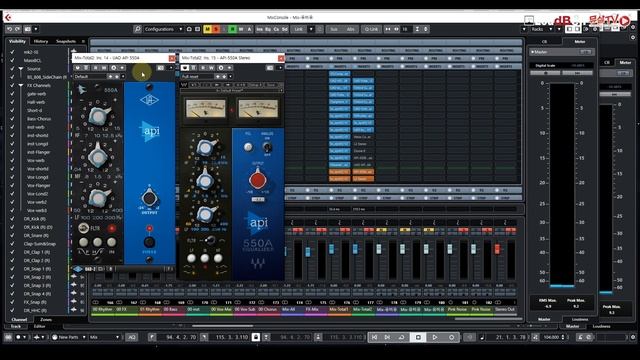Click Go to right locator transport button
Image resolution: width=640 pixels, height=360 pixels.
387,337
